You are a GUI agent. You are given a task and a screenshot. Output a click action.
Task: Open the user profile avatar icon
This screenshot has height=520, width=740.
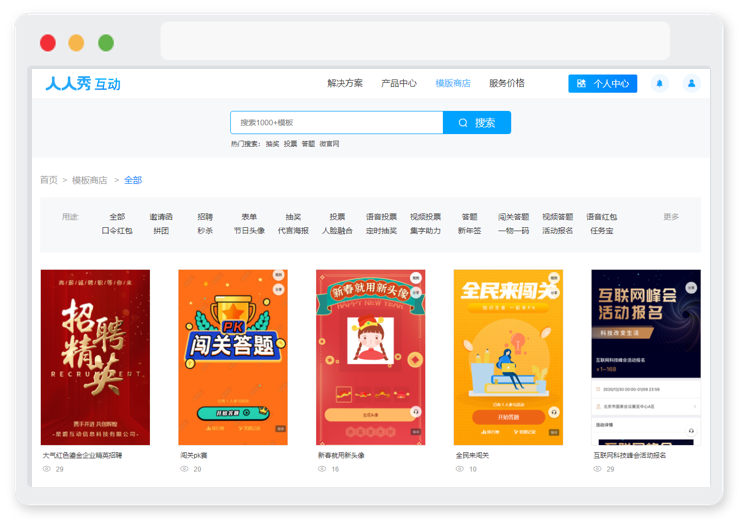click(691, 84)
